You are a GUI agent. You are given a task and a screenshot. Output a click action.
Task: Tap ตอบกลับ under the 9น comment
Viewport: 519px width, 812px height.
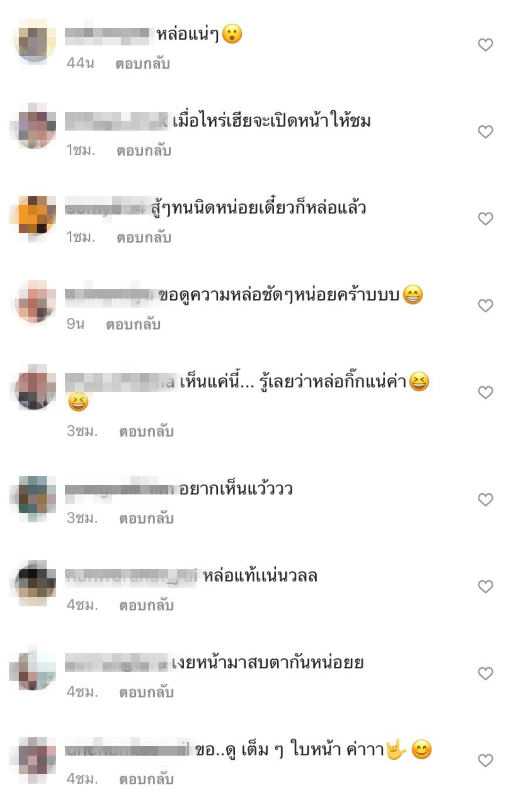click(133, 324)
